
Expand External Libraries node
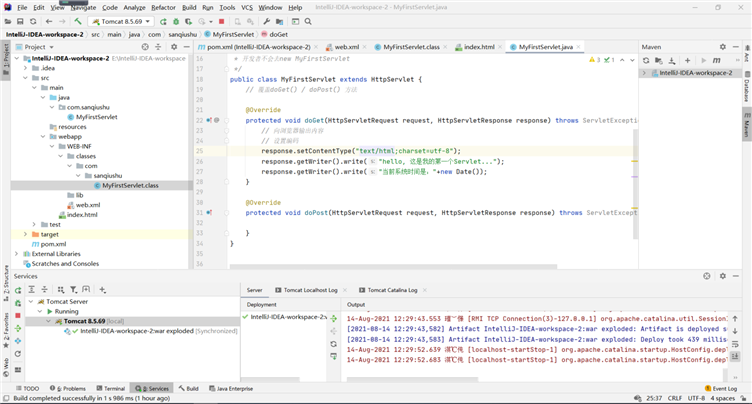pyautogui.click(x=17, y=254)
